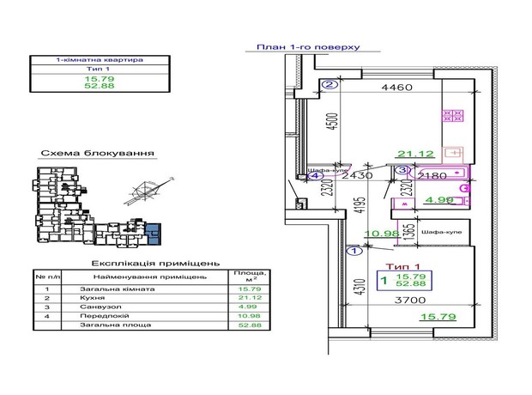
Task: Click the vertical 4500 dimension in the kitchen
Action: [x=332, y=122]
